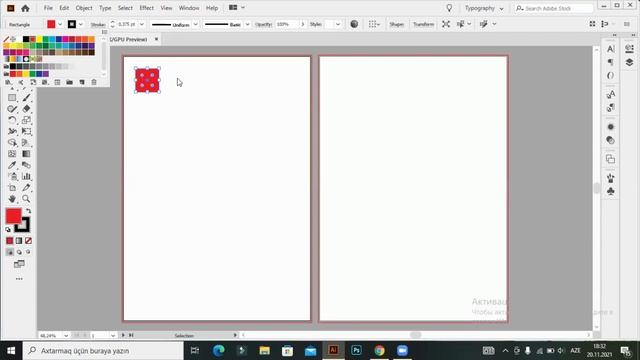This screenshot has height=360, width=640.
Task: Open the Style dropdown
Action: [338, 24]
